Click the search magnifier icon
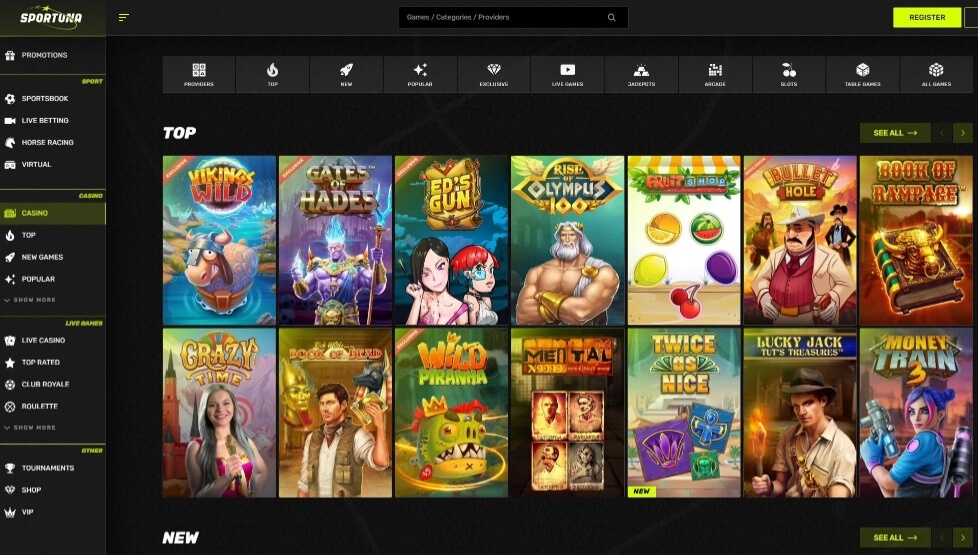The width and height of the screenshot is (978, 555). [612, 17]
